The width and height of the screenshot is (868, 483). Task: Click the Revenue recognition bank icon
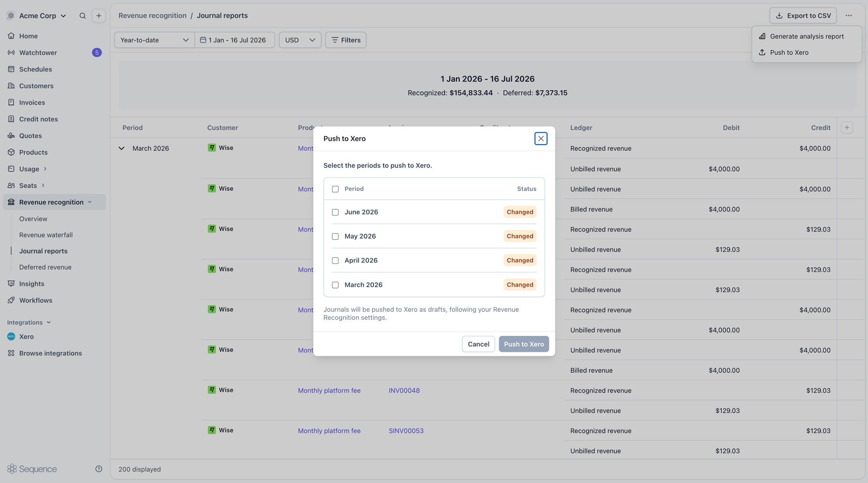11,202
